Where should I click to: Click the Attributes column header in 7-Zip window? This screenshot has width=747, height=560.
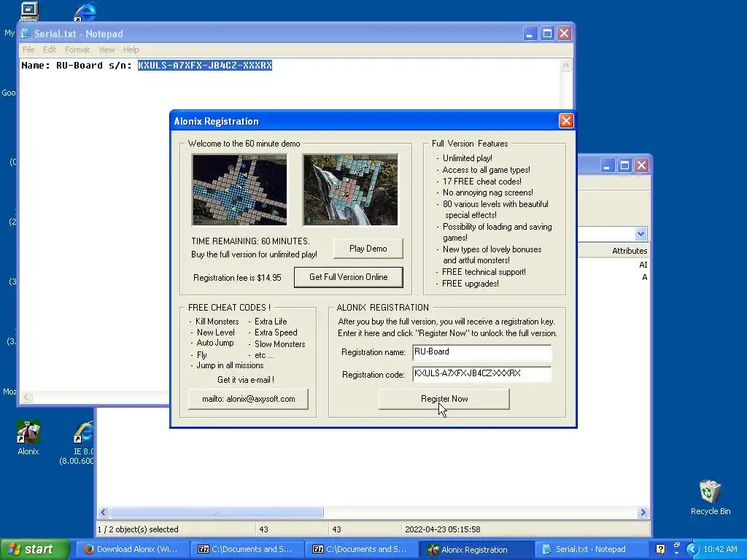(630, 251)
